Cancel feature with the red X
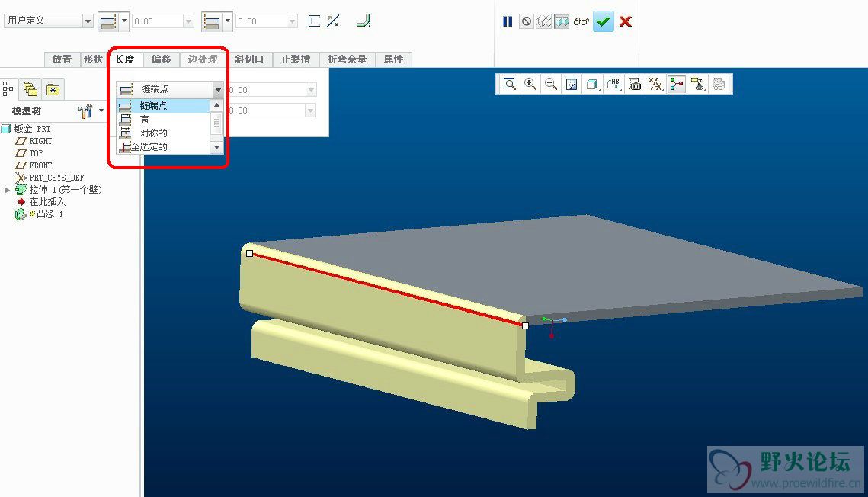This screenshot has height=497, width=868. 626,21
